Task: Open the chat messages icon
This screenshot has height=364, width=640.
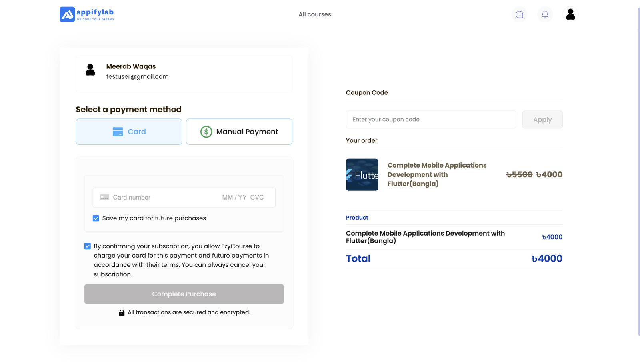Action: (x=519, y=14)
